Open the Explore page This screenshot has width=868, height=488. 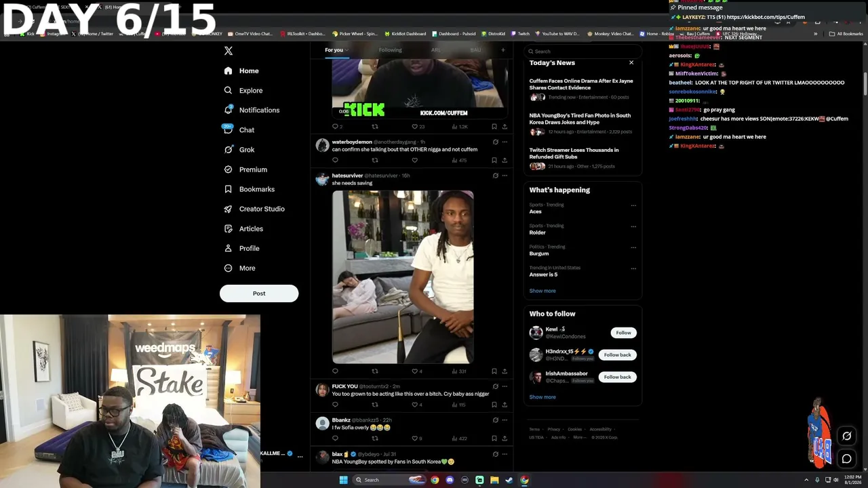tap(243, 90)
